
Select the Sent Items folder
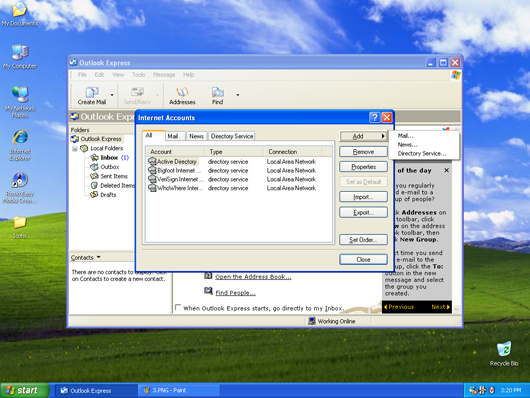point(109,176)
